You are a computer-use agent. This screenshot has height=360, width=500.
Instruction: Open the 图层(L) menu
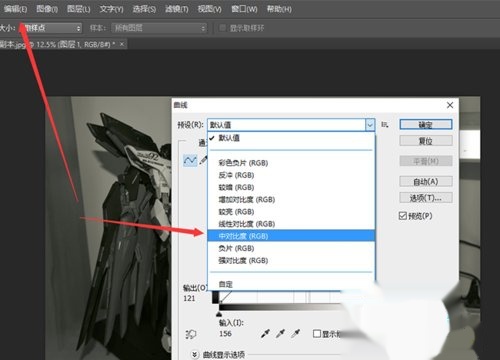79,9
